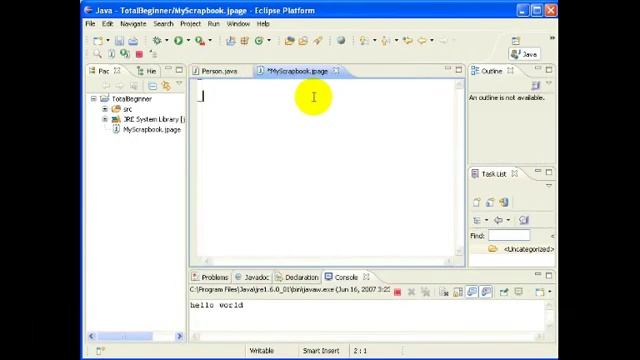Toggle Focus on Workweek icon in Task List

click(x=524, y=220)
